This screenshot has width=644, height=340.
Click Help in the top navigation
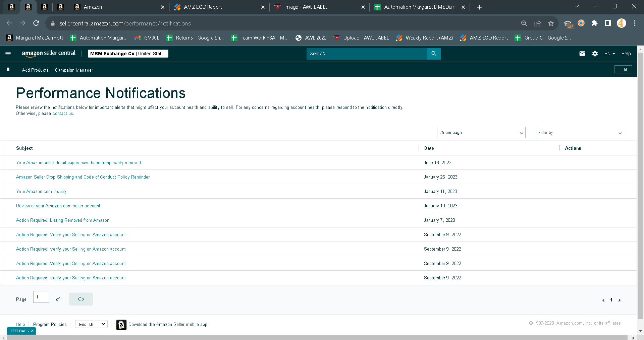[626, 54]
